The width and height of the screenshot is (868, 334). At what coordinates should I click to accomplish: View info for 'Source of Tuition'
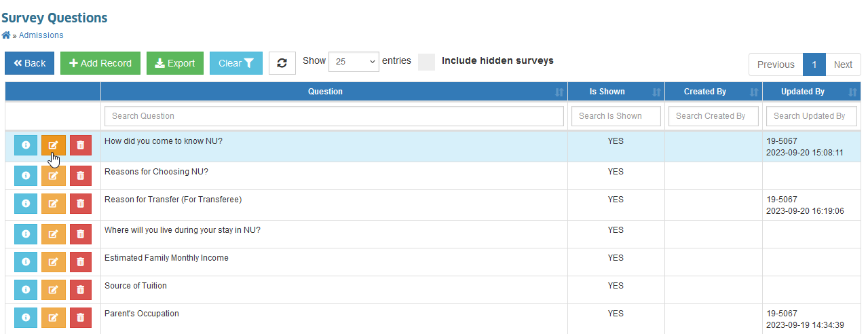coord(26,290)
